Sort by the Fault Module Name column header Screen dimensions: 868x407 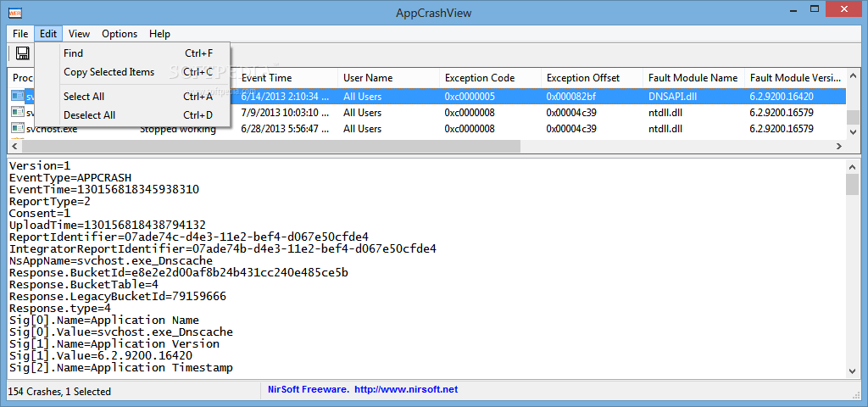pos(693,78)
